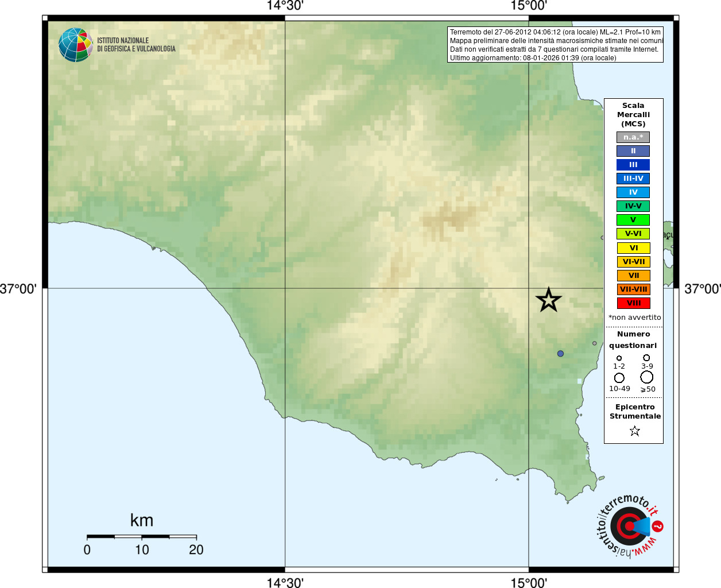Click the Istituto Nazionale di Geofisica text
The height and width of the screenshot is (588, 721).
coord(136,45)
